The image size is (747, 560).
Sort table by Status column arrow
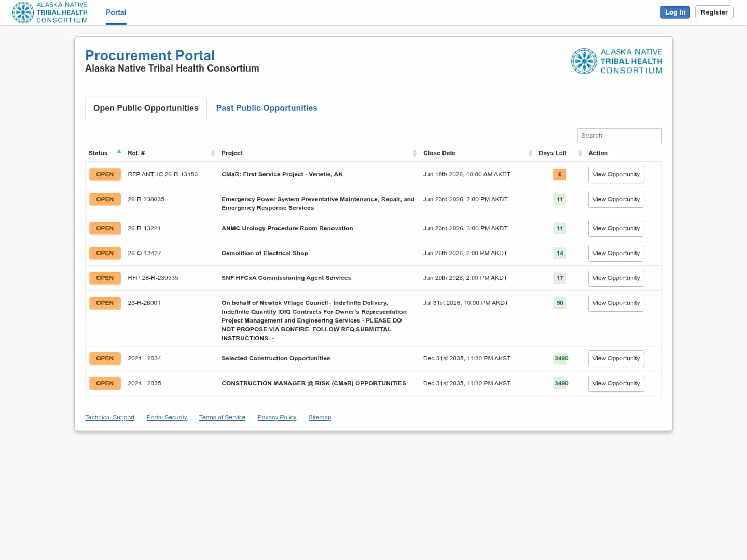pyautogui.click(x=119, y=152)
